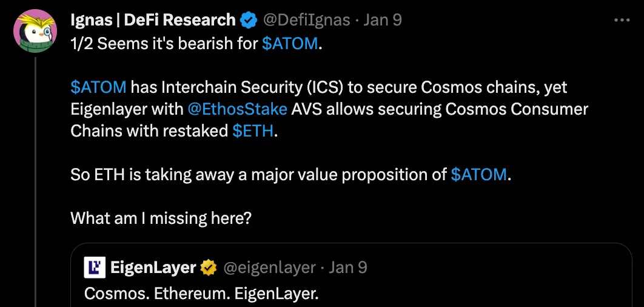
Task: Click $ATOM after "value proposition of"
Action: 478,175
